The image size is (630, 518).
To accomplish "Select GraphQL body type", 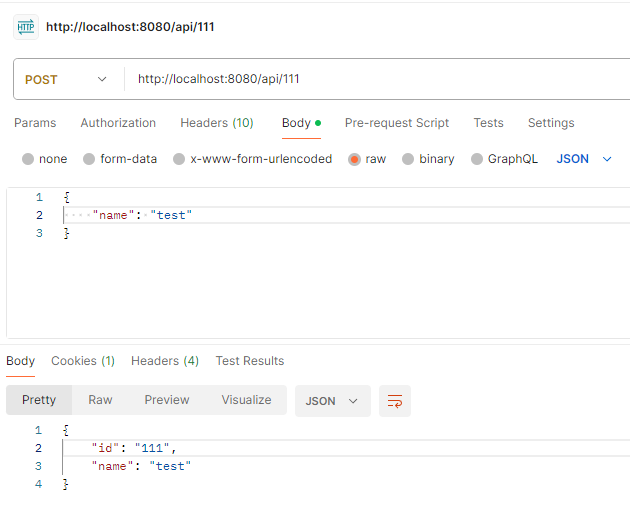I will point(477,159).
